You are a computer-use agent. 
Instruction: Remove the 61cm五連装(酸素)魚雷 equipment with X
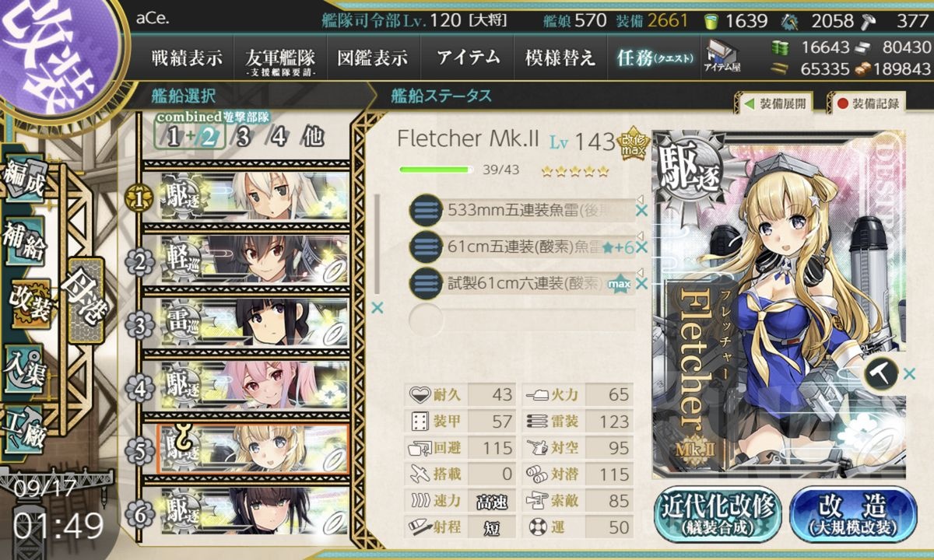point(641,247)
